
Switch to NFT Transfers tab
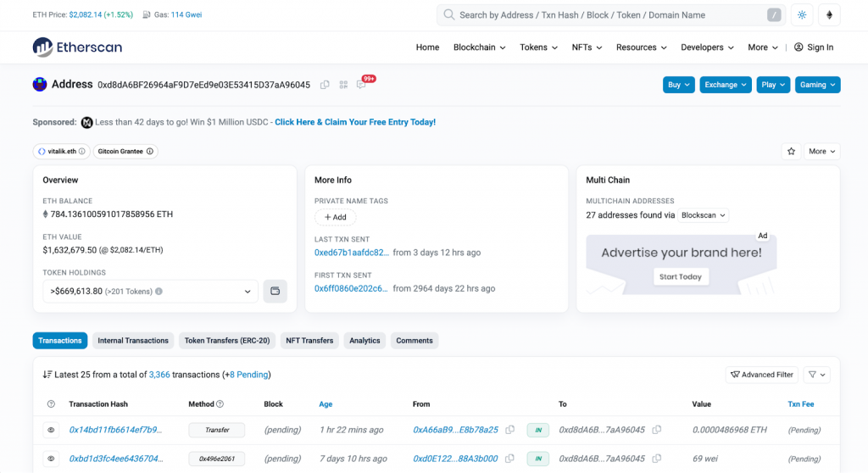click(x=309, y=341)
